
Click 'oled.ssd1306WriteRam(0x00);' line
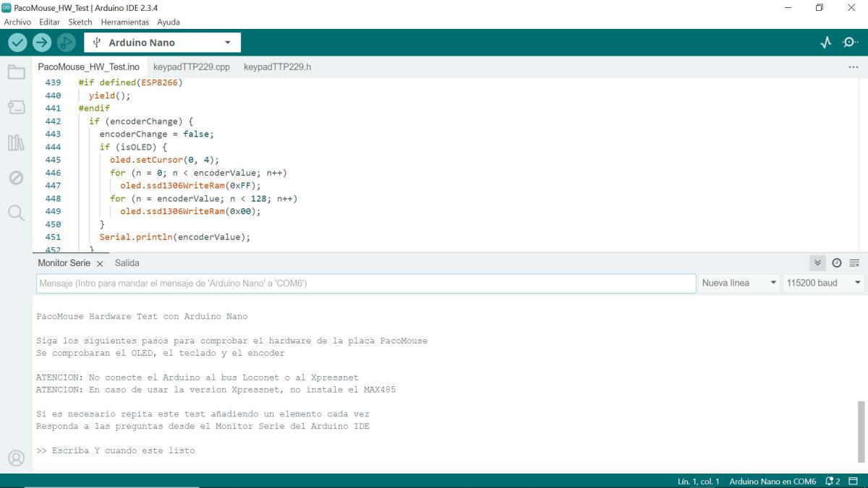click(190, 211)
